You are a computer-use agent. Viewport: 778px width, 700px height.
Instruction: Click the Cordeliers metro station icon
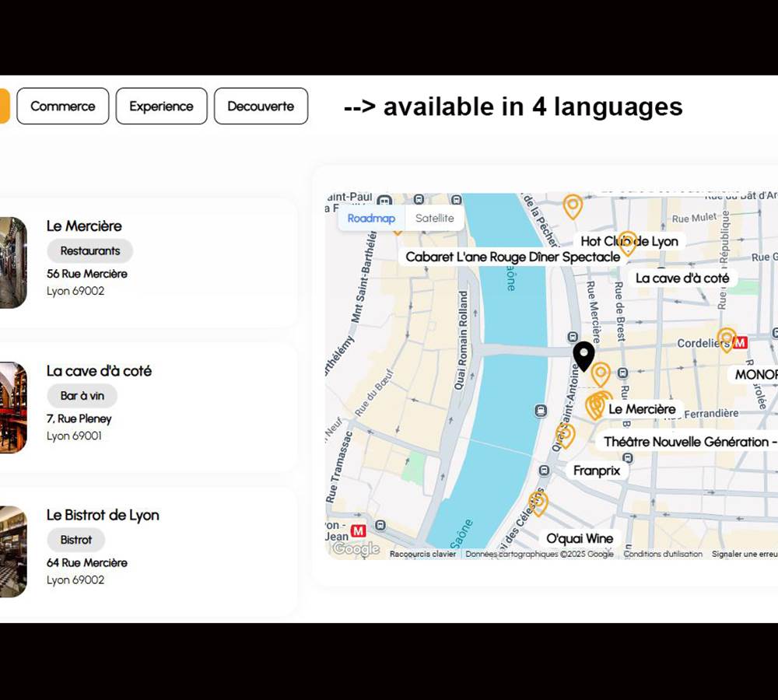pyautogui.click(x=740, y=342)
